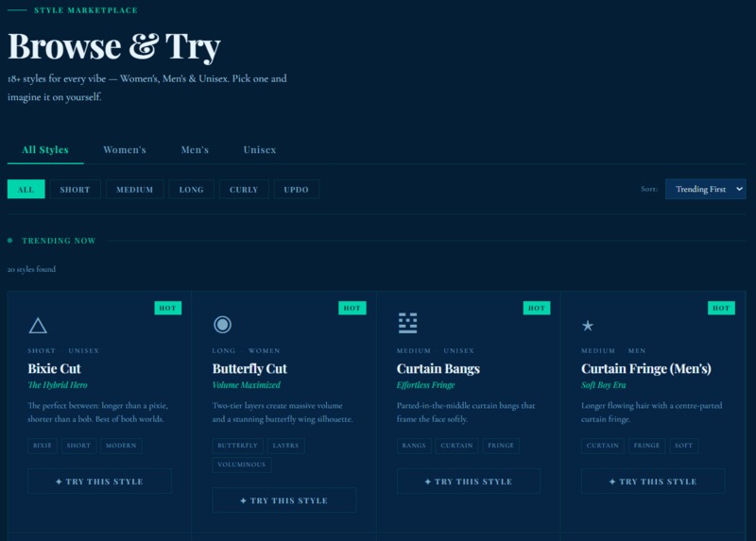
Task: Try the Curtain Bangs style
Action: click(x=469, y=482)
